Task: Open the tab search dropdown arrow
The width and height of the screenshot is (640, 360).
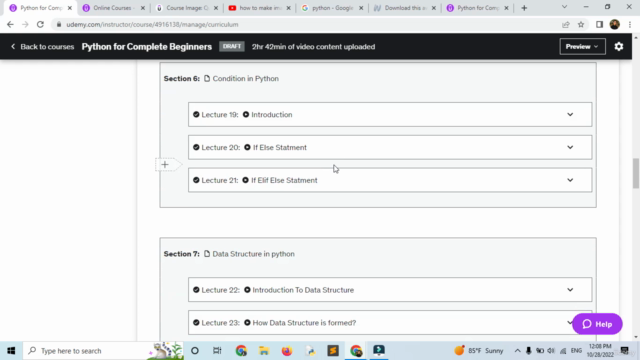Action: (x=564, y=7)
